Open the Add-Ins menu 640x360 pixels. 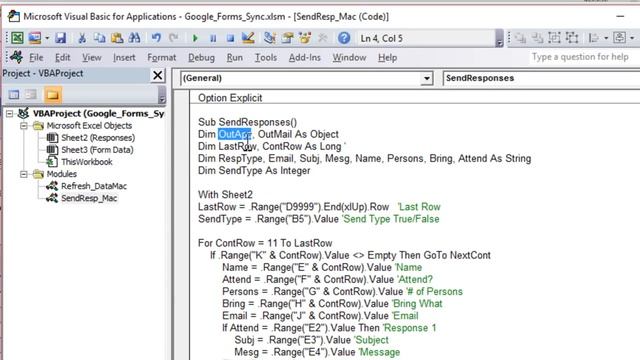304,58
